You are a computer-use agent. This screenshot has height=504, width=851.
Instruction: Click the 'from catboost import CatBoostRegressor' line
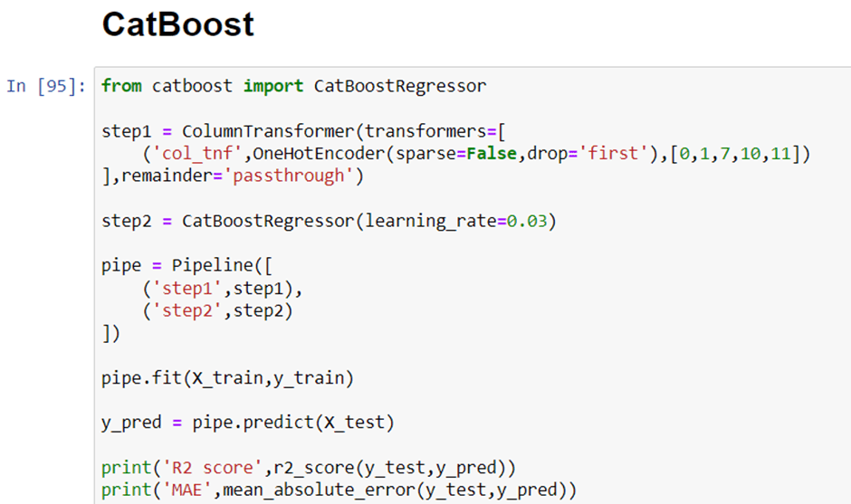point(293,86)
